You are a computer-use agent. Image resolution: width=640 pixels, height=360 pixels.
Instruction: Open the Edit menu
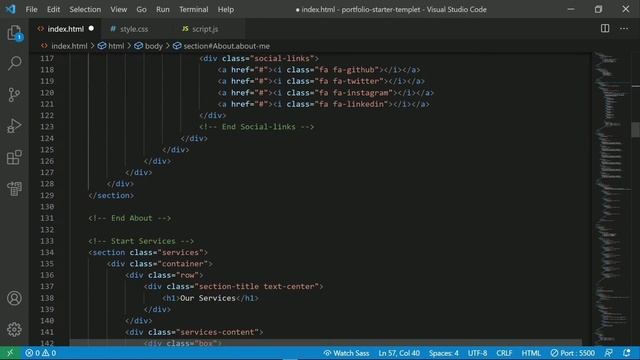[x=53, y=9]
